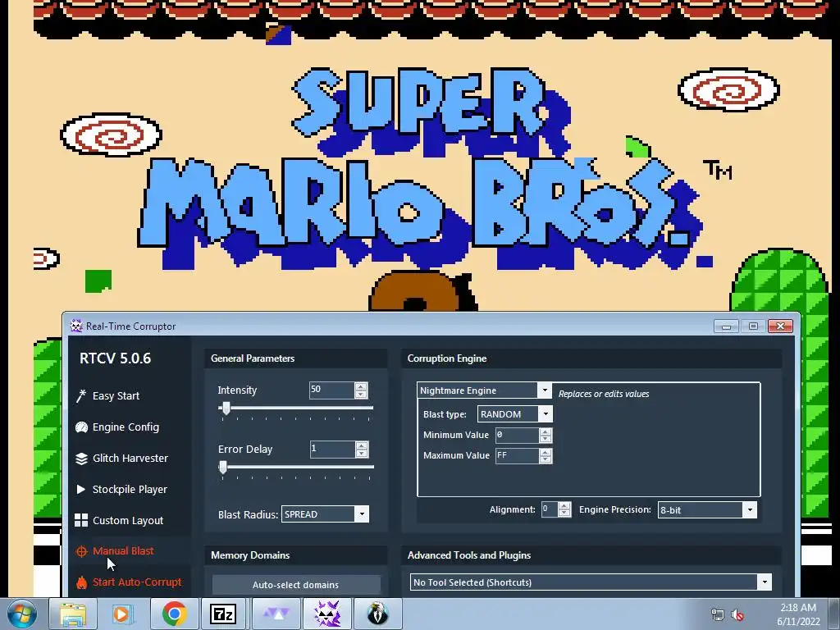Click the Real-Time Corruptor title bar icon

76,326
